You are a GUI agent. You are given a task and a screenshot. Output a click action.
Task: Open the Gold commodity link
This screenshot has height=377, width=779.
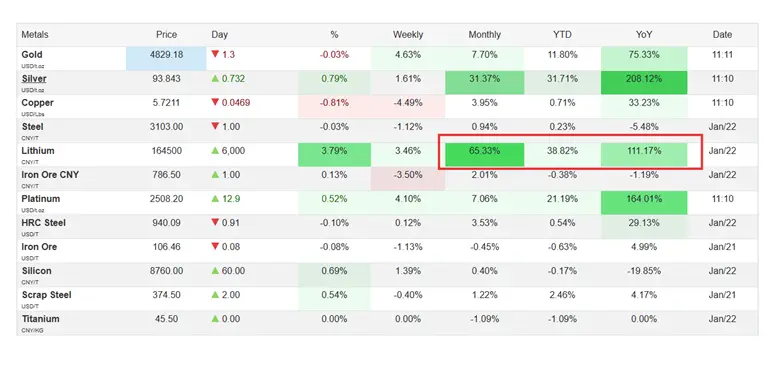(32, 55)
